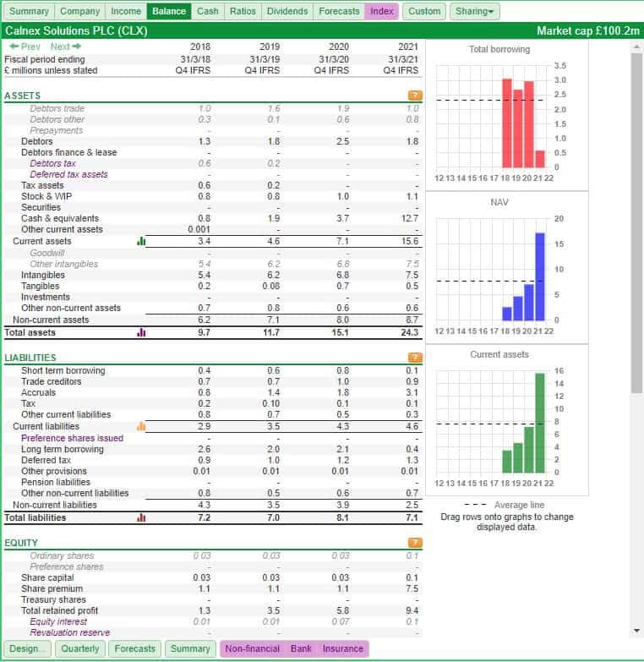Click the bottom Forecasts button
The width and height of the screenshot is (644, 662).
[134, 648]
